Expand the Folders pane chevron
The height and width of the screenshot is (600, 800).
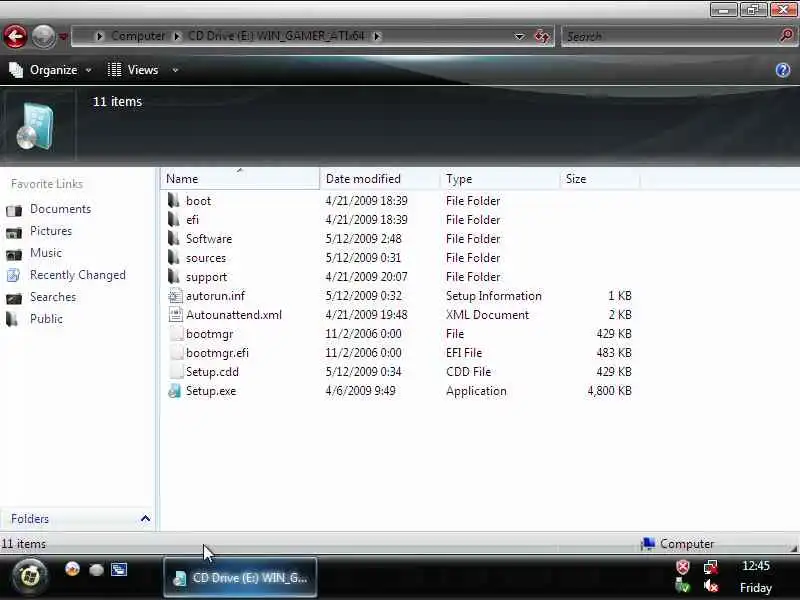pyautogui.click(x=145, y=519)
